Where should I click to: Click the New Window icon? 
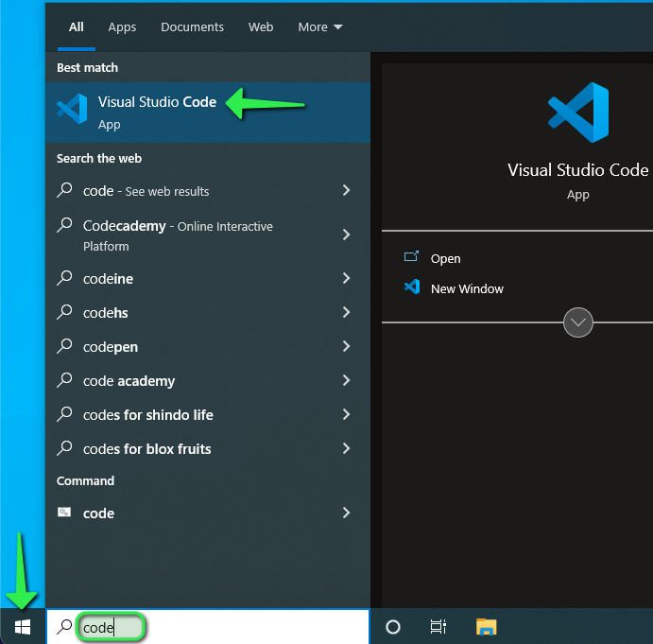click(x=411, y=287)
